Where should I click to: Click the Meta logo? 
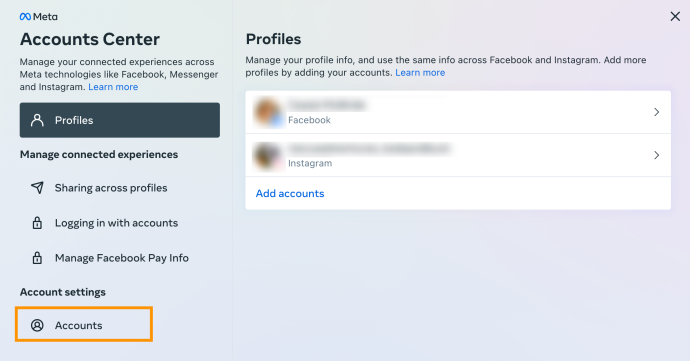pos(38,17)
